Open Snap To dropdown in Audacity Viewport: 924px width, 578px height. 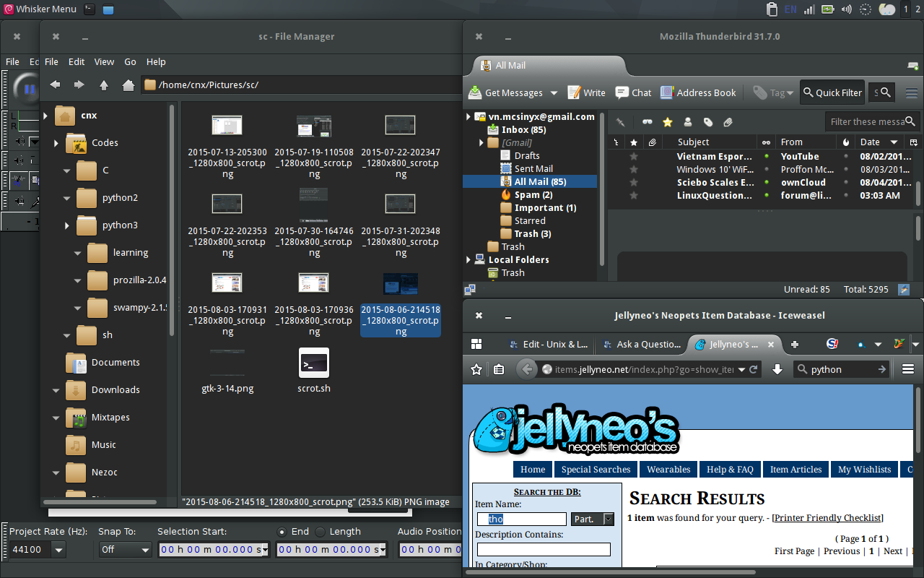click(x=126, y=550)
